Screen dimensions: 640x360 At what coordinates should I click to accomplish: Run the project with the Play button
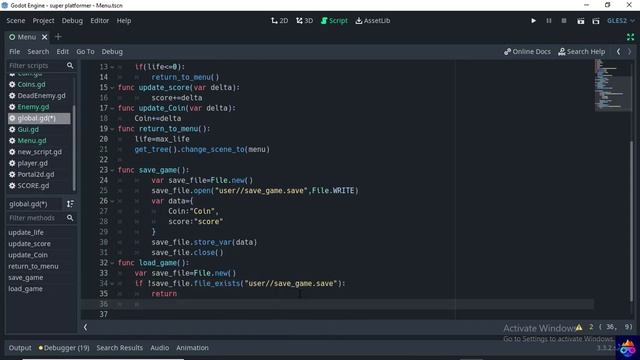533,20
